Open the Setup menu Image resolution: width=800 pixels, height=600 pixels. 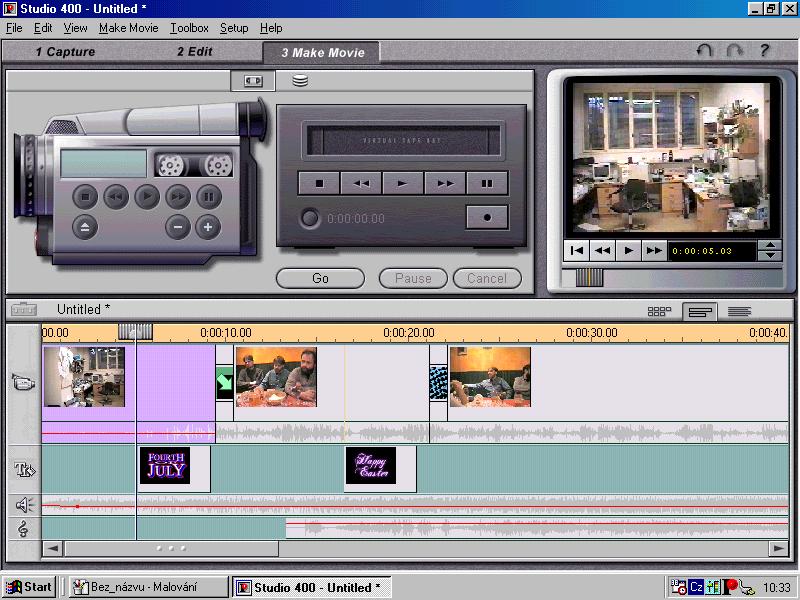pos(234,28)
